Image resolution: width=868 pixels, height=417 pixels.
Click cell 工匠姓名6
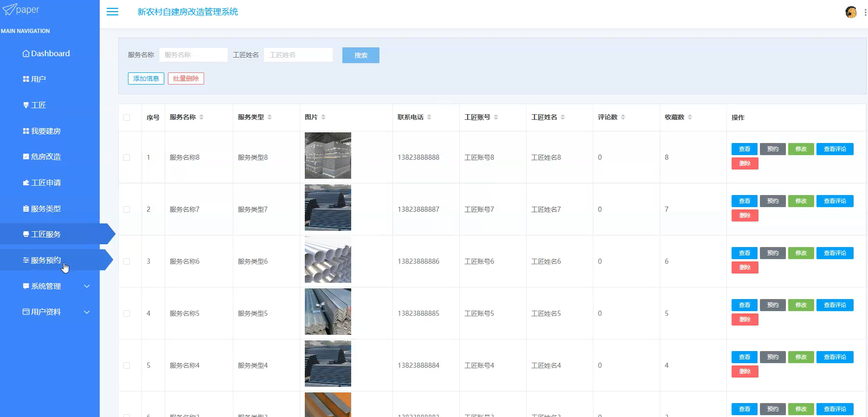[546, 261]
